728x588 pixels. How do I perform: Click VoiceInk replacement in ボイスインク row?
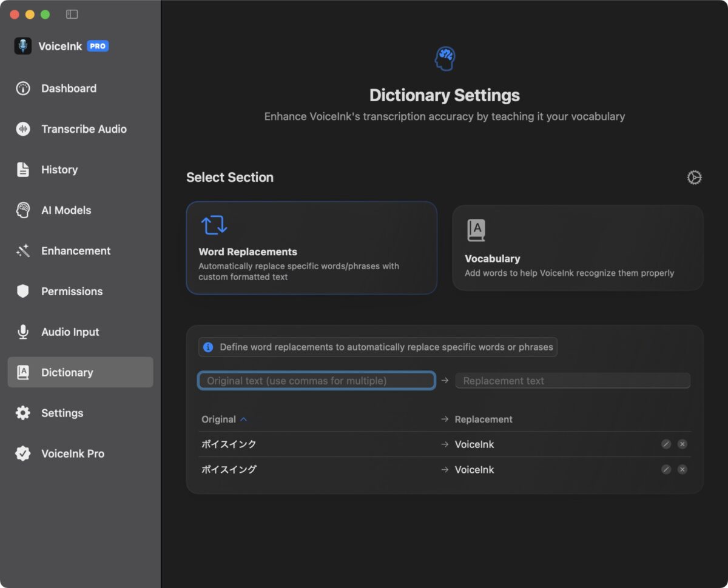point(474,444)
